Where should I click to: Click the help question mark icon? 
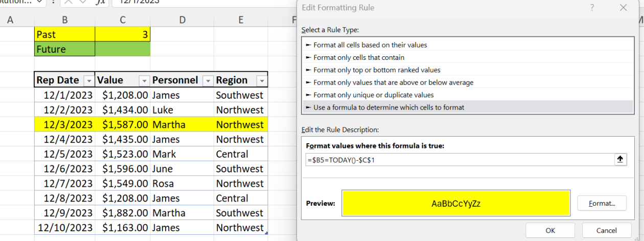click(592, 8)
